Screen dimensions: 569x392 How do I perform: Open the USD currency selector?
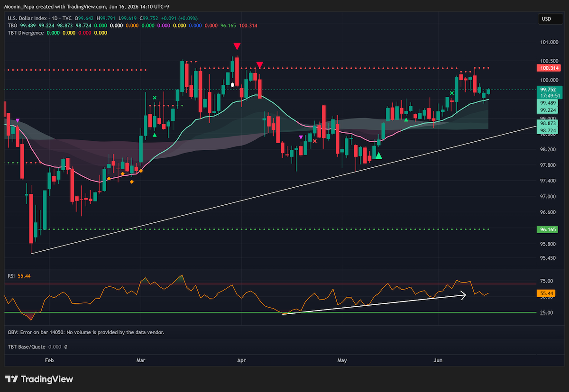click(547, 19)
